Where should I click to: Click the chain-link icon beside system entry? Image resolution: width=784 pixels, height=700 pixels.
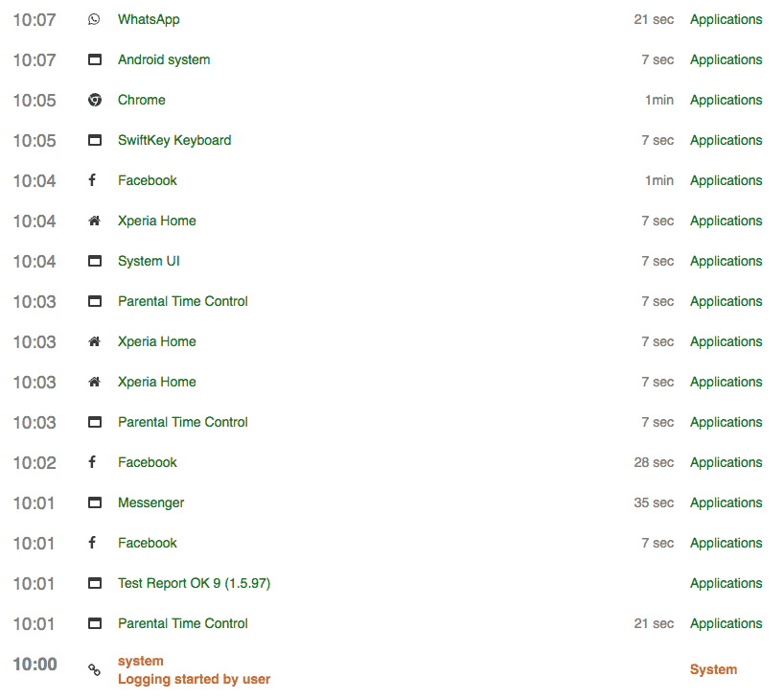(93, 669)
